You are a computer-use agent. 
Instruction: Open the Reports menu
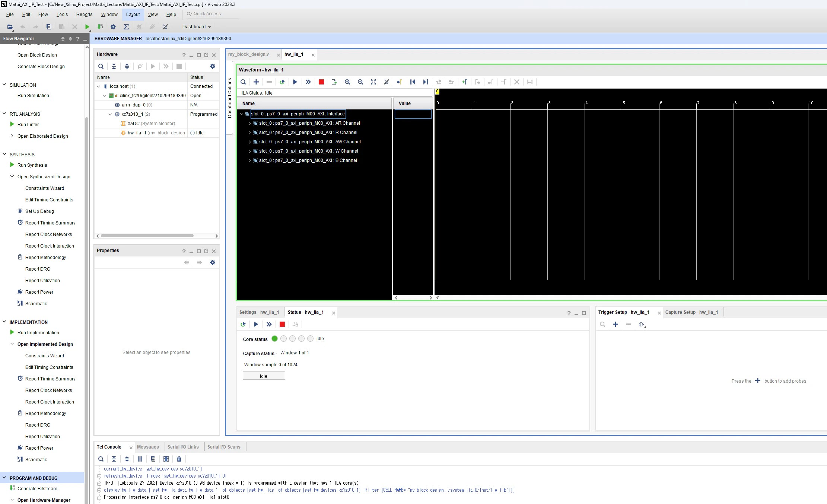[84, 15]
